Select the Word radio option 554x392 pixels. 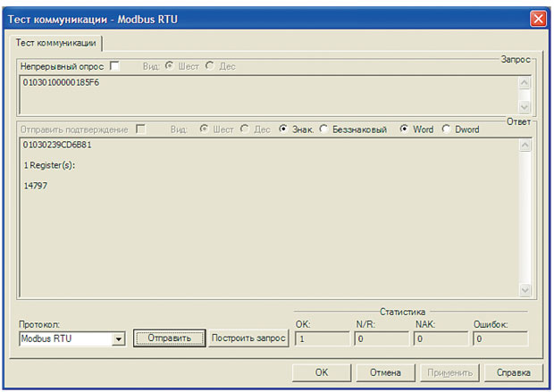[x=404, y=129]
